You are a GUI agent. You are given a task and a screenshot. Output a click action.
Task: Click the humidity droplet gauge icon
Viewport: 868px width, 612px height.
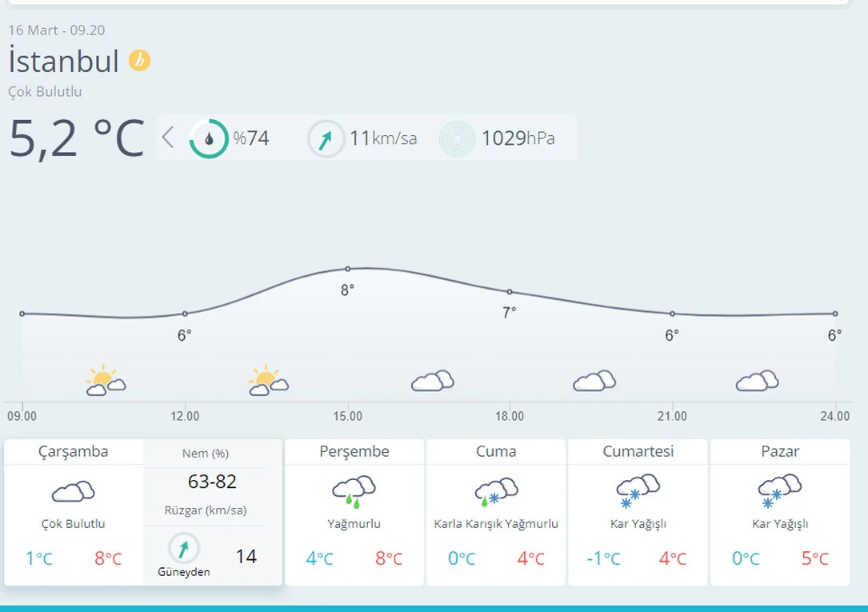point(209,138)
